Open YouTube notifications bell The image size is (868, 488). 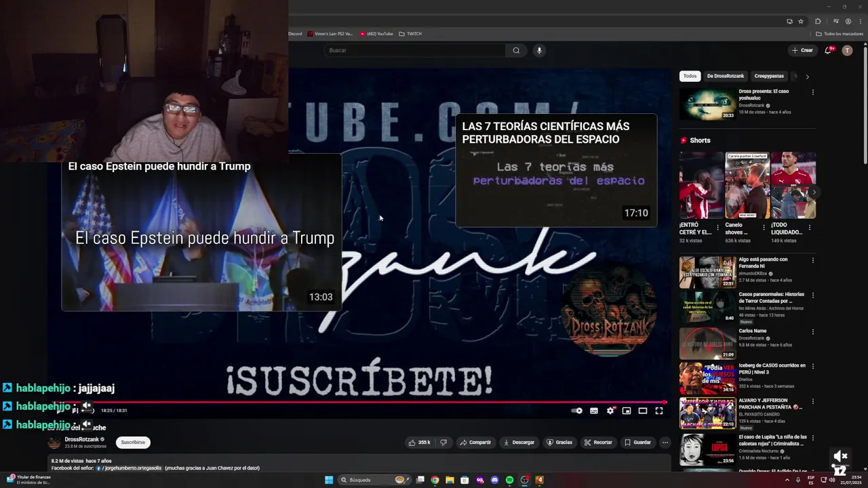click(828, 50)
